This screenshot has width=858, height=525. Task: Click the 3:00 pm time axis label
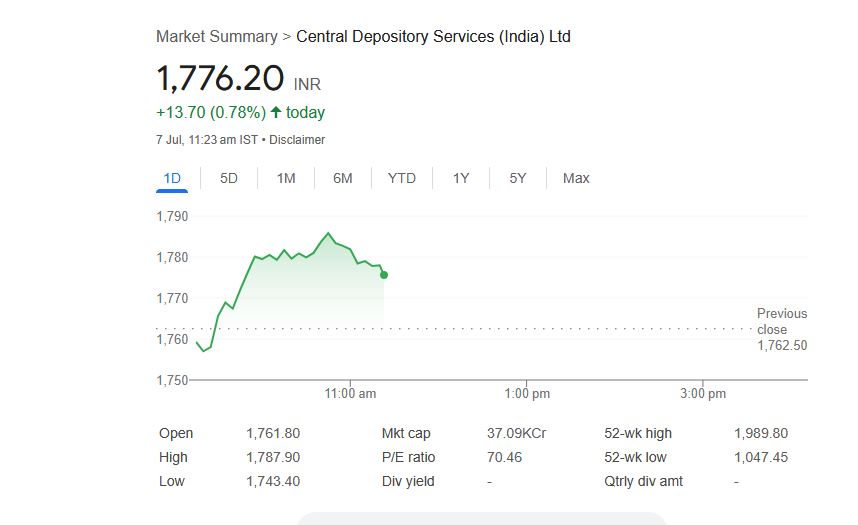tap(703, 394)
